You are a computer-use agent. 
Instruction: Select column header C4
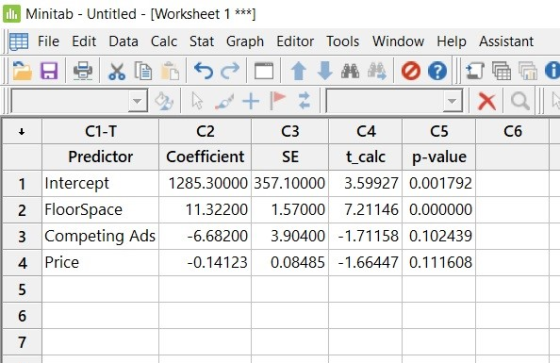point(366,132)
